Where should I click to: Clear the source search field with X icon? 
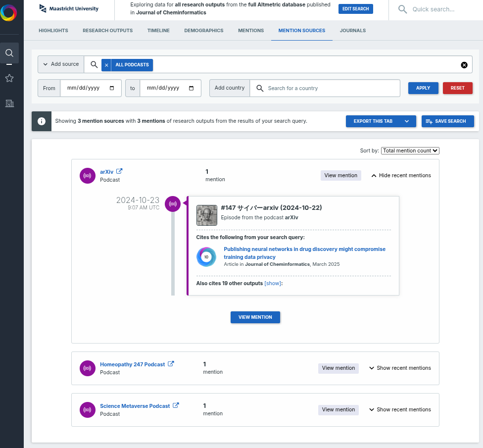click(x=464, y=65)
